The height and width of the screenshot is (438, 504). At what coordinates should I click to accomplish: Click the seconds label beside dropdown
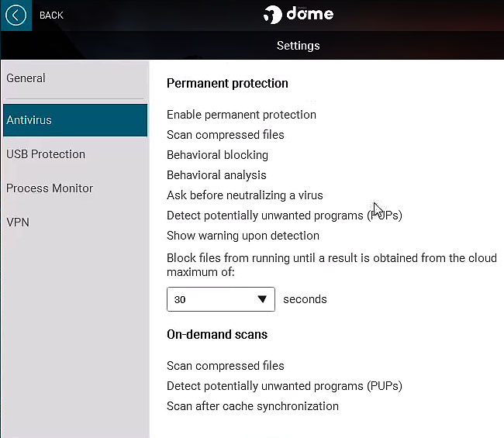click(305, 299)
